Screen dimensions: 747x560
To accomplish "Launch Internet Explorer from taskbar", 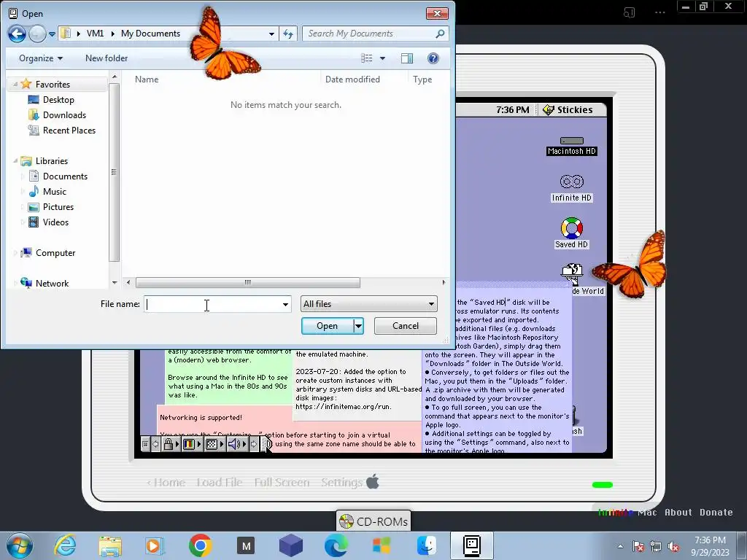I will [65, 545].
